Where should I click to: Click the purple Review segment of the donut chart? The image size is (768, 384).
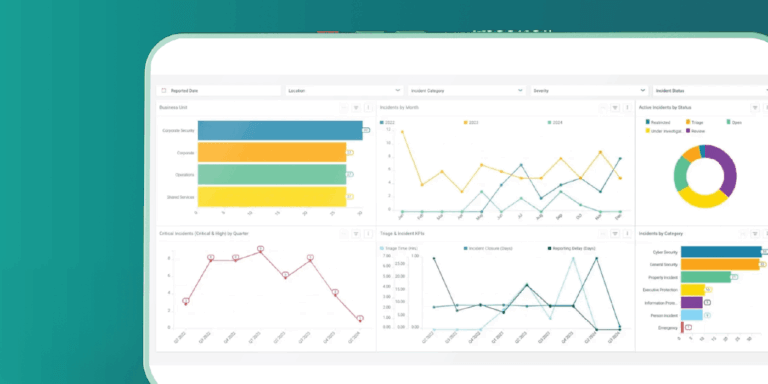coord(727,169)
